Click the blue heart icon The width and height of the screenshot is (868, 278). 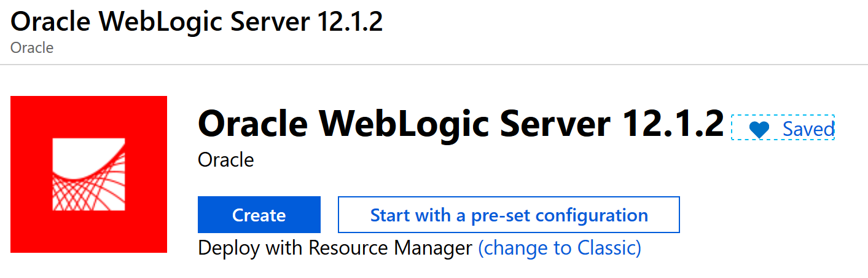point(759,129)
